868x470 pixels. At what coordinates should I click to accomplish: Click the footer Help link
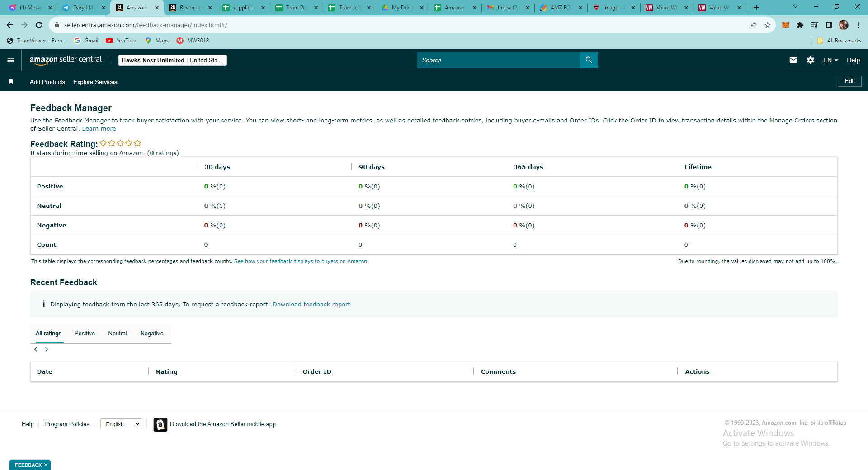coord(28,424)
